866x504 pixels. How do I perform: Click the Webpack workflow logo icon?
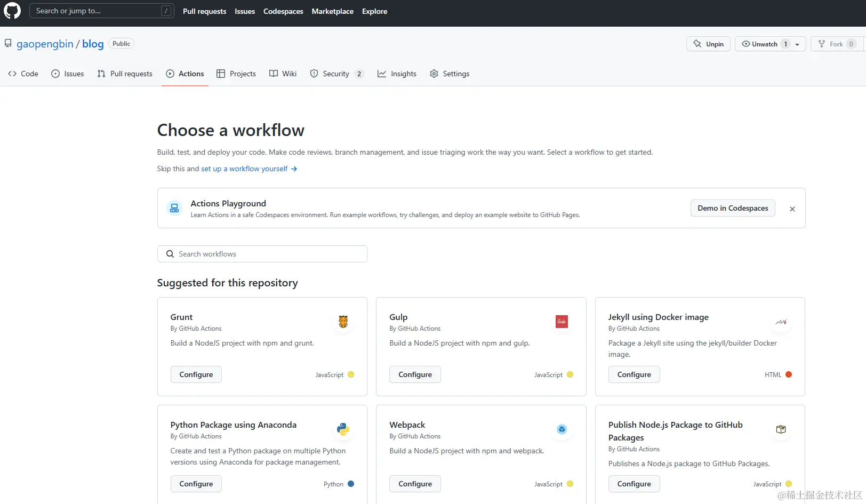point(562,429)
